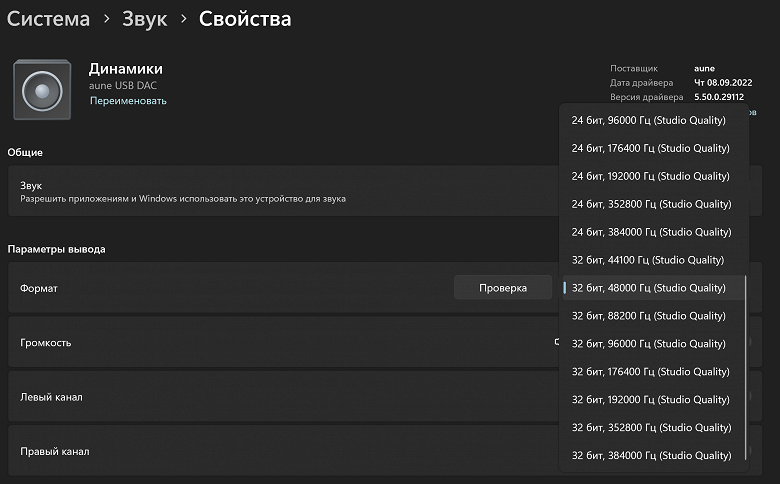
Task: Select 32 бит, 44100 Гц option
Action: [x=648, y=260]
